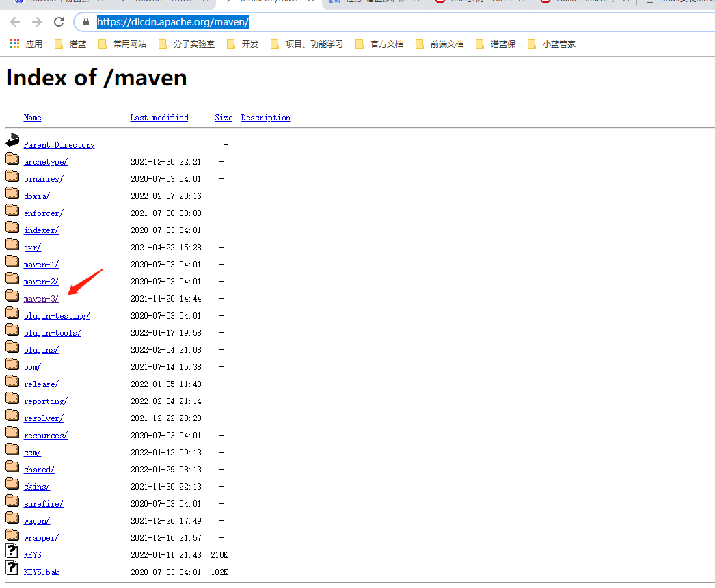Screen dimensions: 715x588
Task: Open the apps grid icon in bookmarks bar
Action: (x=14, y=44)
